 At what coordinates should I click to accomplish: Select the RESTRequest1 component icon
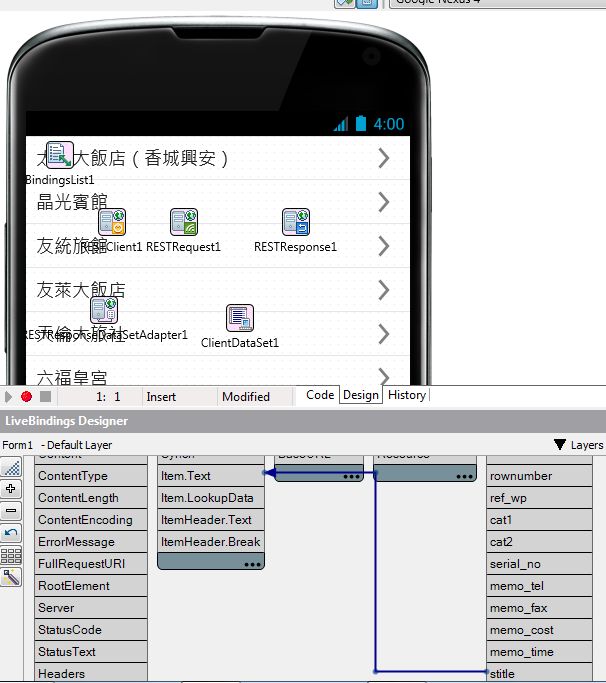coord(184,222)
